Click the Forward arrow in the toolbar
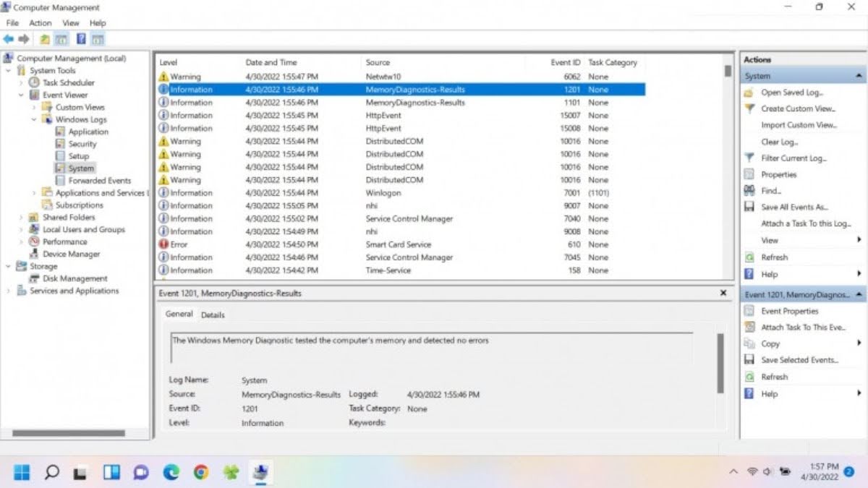 tap(24, 39)
